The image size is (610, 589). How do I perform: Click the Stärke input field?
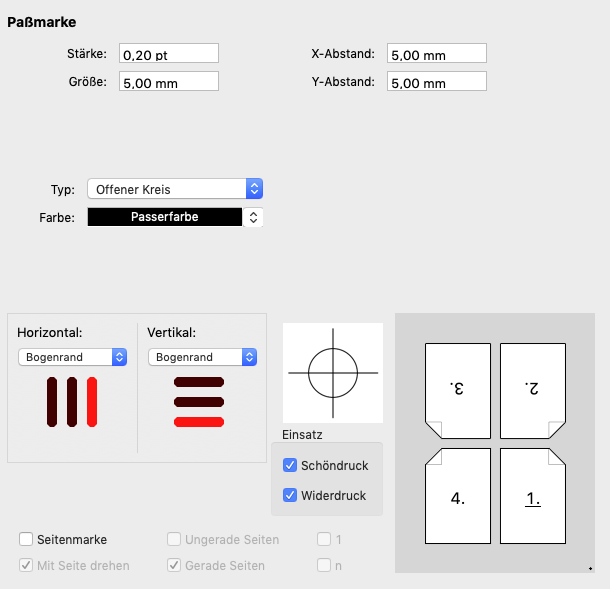tap(169, 53)
